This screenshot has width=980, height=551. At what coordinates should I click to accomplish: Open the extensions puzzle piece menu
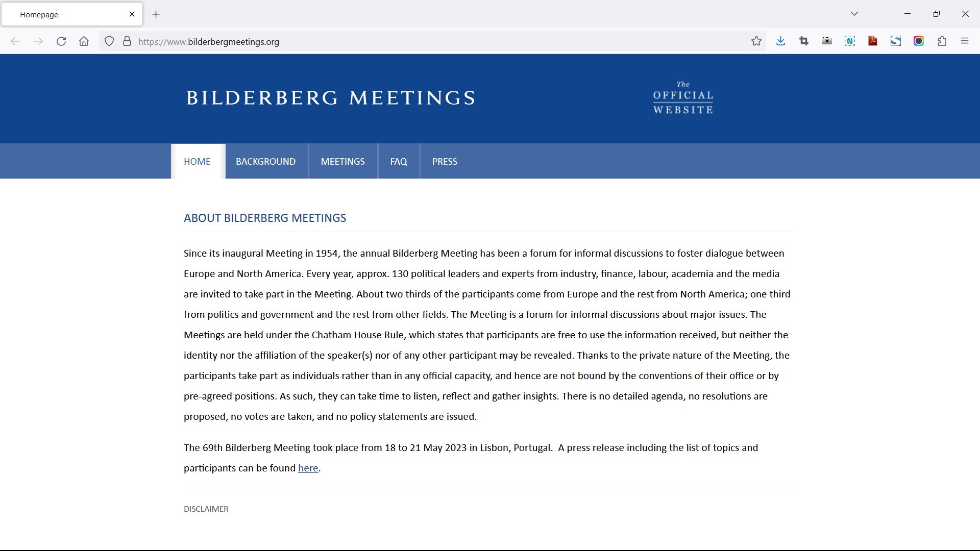point(942,41)
